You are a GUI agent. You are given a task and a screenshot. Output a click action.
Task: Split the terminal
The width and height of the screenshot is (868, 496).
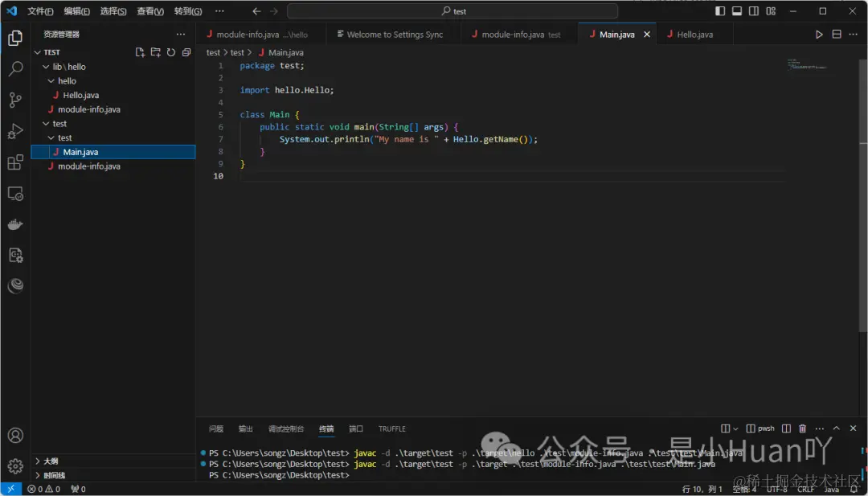(785, 428)
